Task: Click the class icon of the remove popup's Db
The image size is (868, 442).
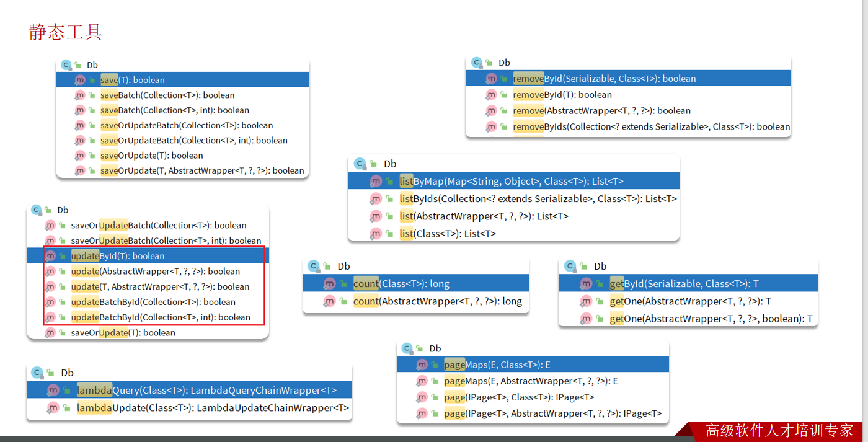Action: [476, 63]
